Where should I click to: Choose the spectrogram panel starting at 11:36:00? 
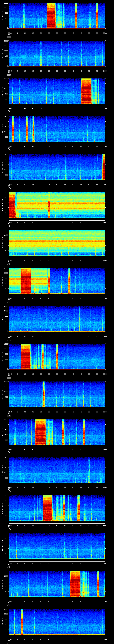point(57,546)
